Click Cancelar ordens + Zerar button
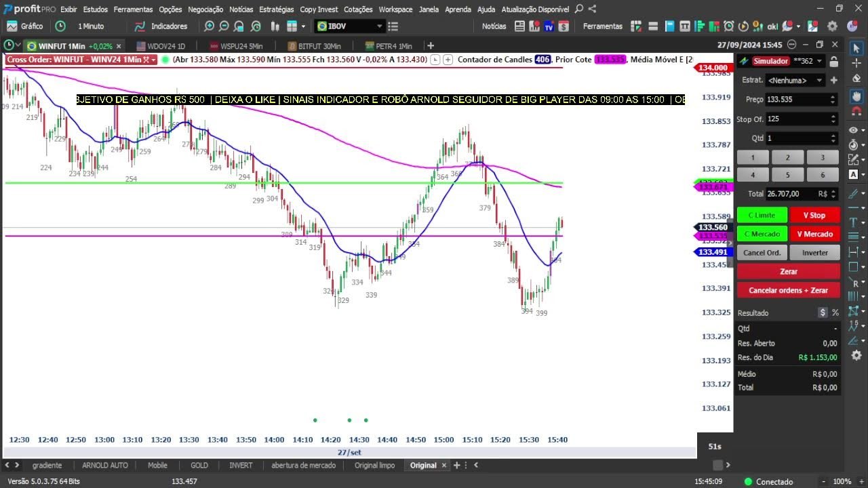 click(x=789, y=290)
